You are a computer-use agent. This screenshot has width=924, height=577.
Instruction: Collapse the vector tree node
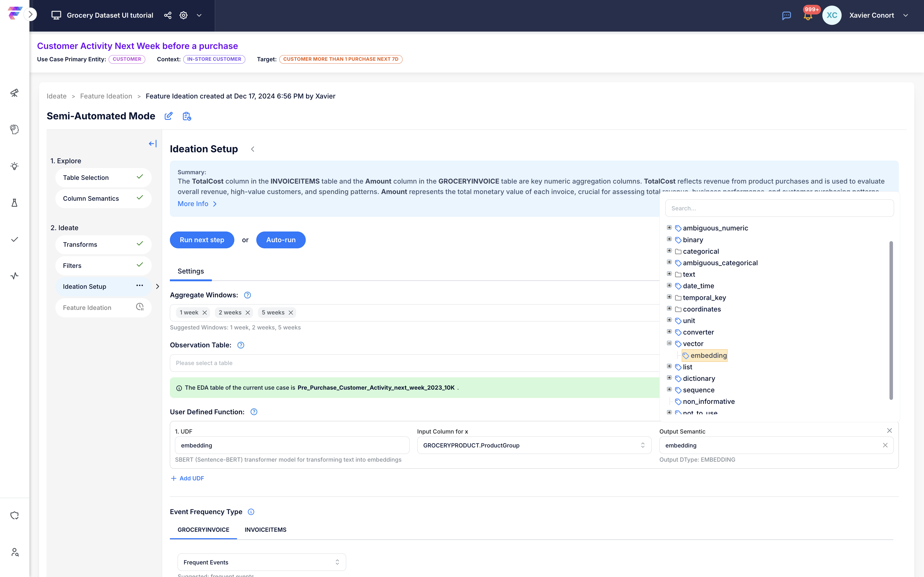click(x=669, y=343)
